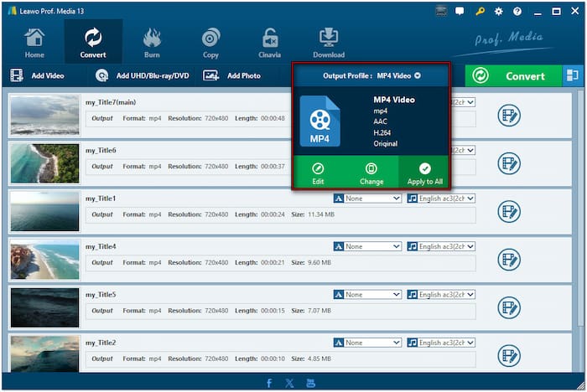This screenshot has width=587, height=392.
Task: Open subtitle dropdown for my_Title5
Action: (x=367, y=295)
